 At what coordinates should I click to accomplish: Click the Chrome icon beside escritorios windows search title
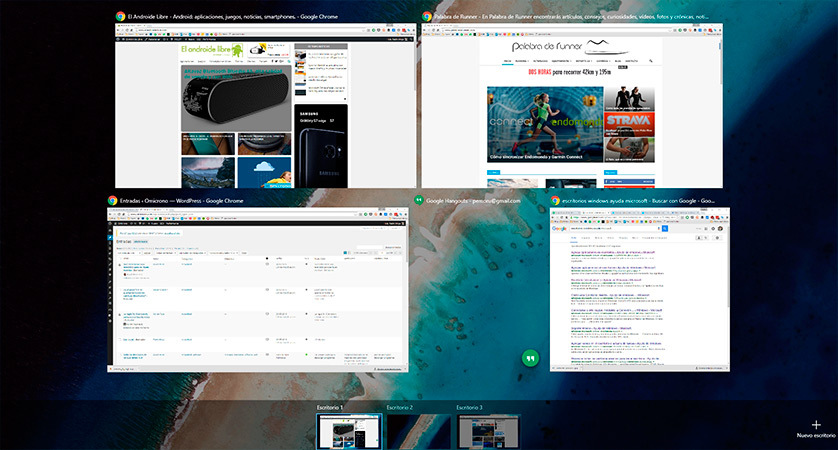pyautogui.click(x=555, y=200)
